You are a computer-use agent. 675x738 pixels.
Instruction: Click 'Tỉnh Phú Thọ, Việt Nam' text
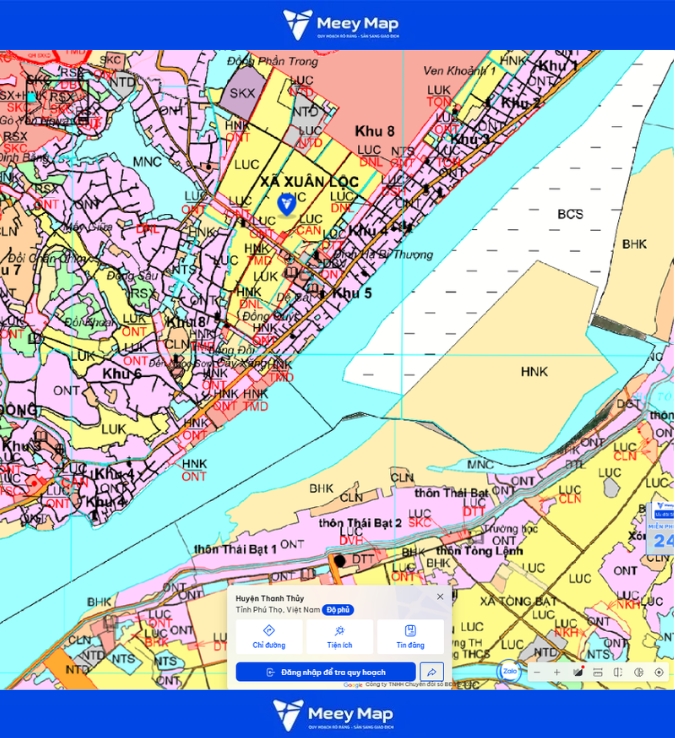(278, 610)
